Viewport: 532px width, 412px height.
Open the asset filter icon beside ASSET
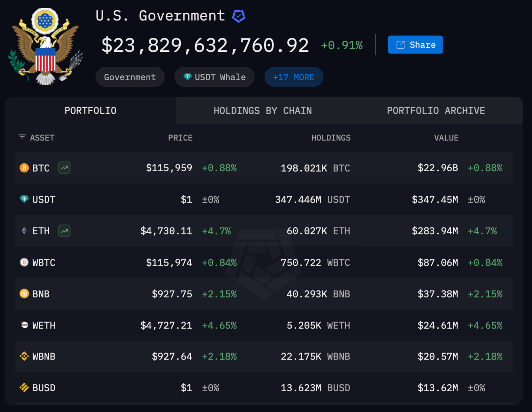pyautogui.click(x=22, y=137)
